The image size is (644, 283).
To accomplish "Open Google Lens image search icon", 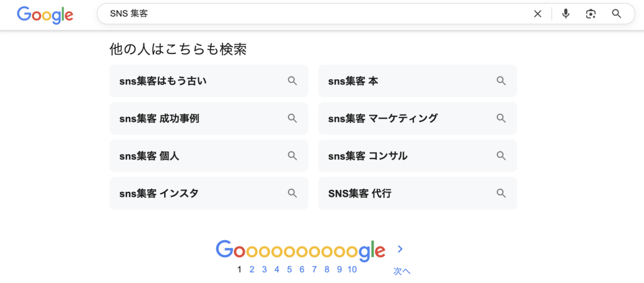I will click(x=591, y=14).
